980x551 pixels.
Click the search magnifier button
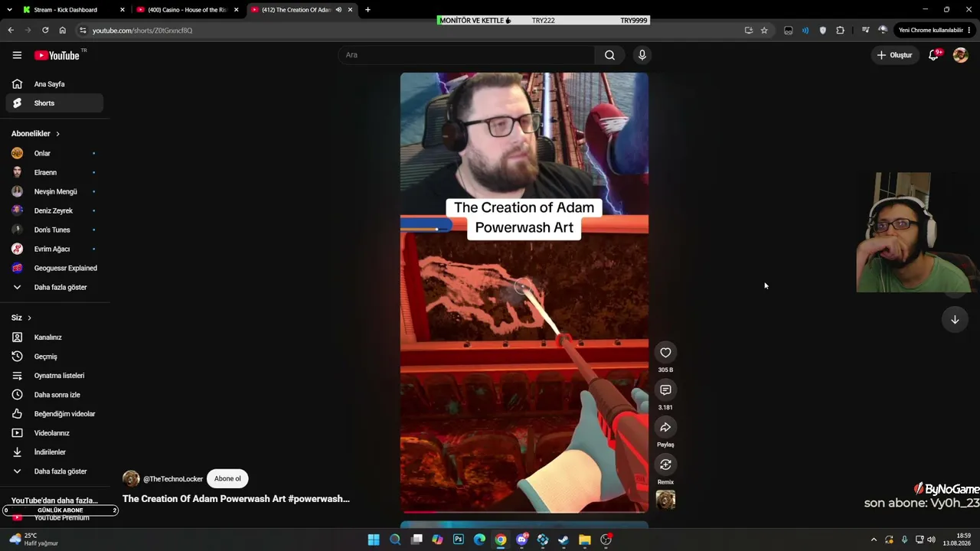click(609, 55)
